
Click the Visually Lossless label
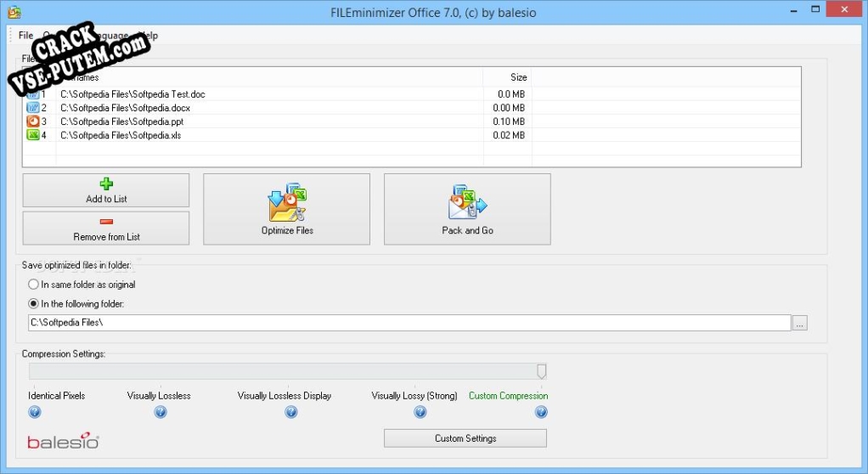click(x=159, y=396)
